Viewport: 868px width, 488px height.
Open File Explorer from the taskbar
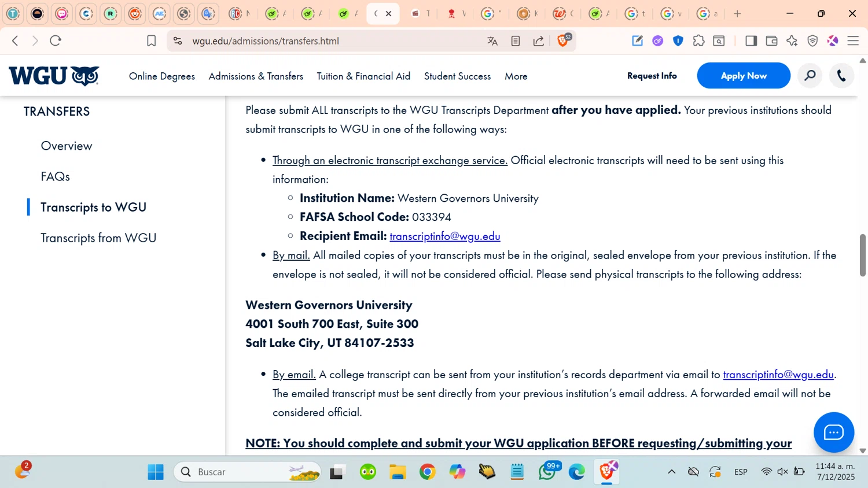398,472
